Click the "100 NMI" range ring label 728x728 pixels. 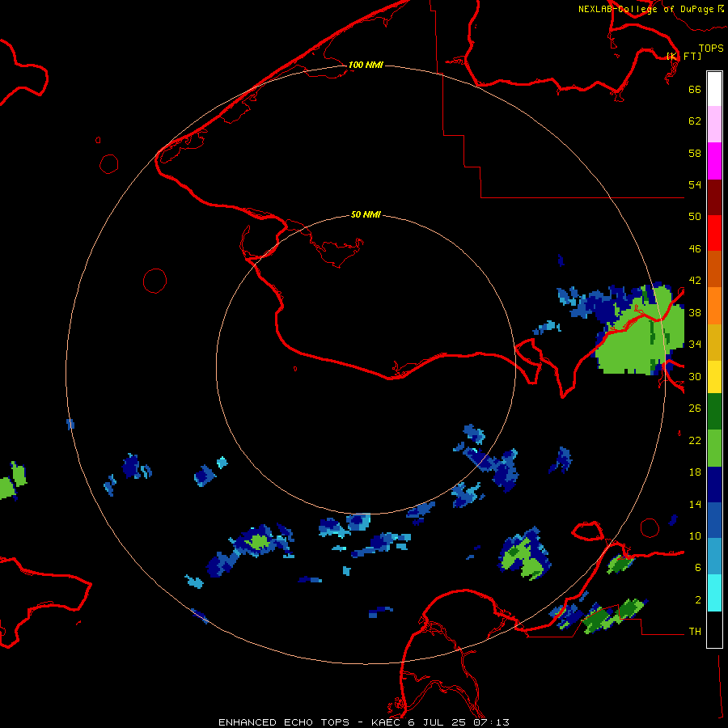[366, 65]
